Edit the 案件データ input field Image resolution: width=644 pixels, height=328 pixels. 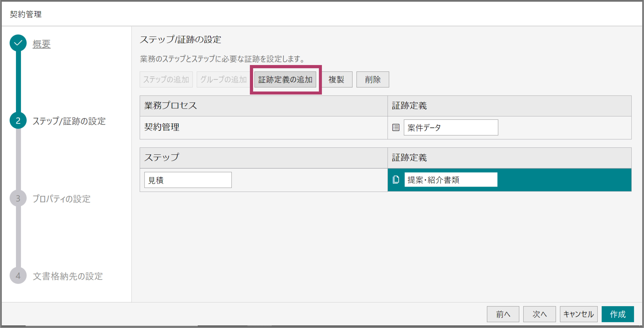coord(451,127)
